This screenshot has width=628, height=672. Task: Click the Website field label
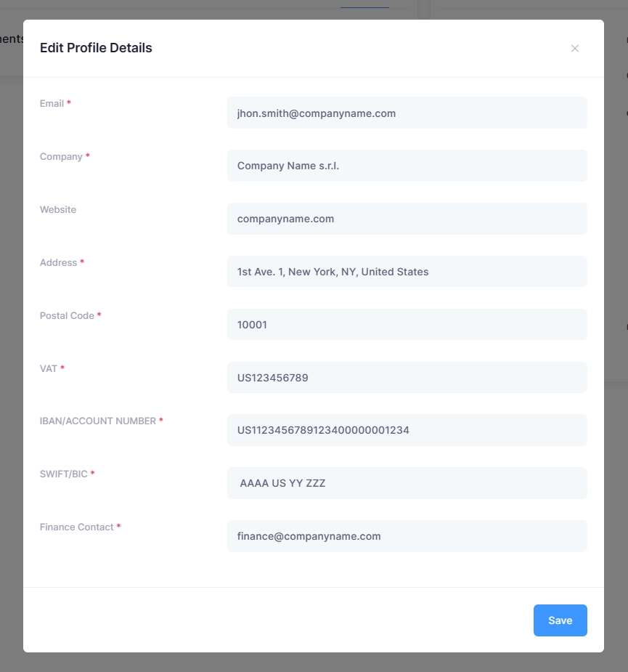click(58, 210)
